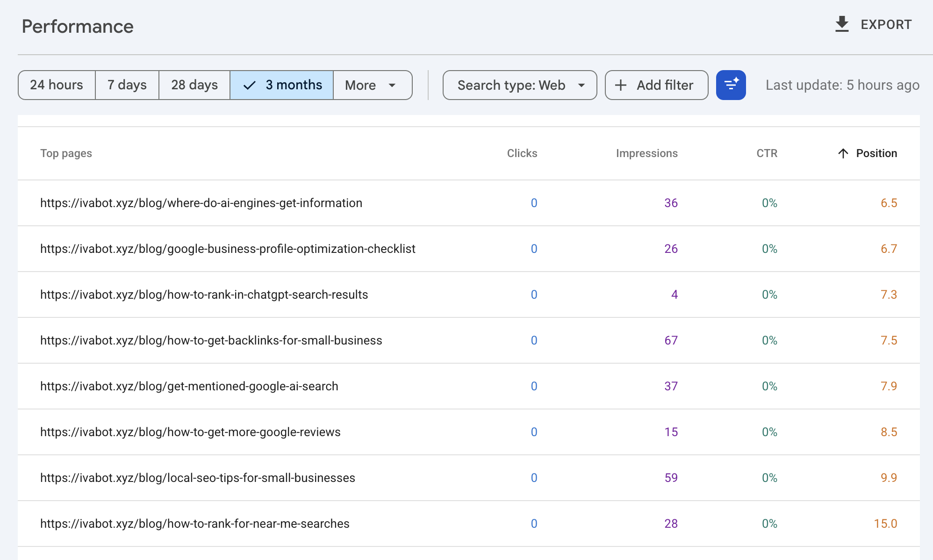Open the how-to-rank-for-near-me-searches page row
The height and width of the screenshot is (560, 933).
(x=469, y=524)
